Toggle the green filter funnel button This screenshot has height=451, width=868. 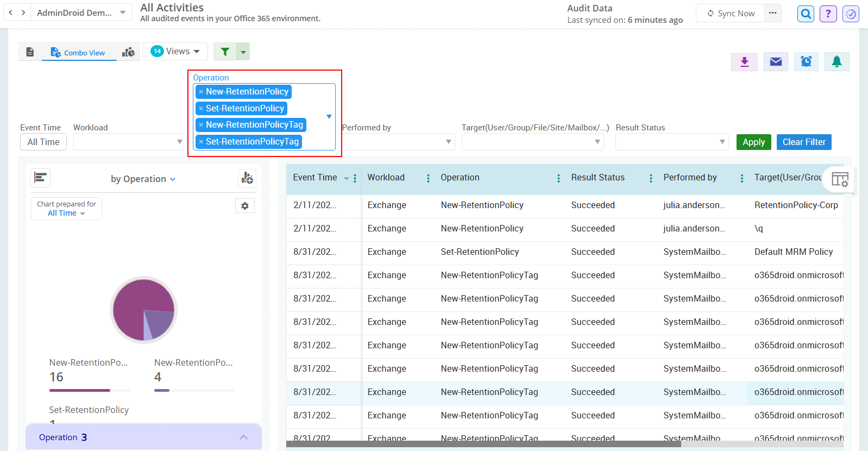tap(225, 52)
